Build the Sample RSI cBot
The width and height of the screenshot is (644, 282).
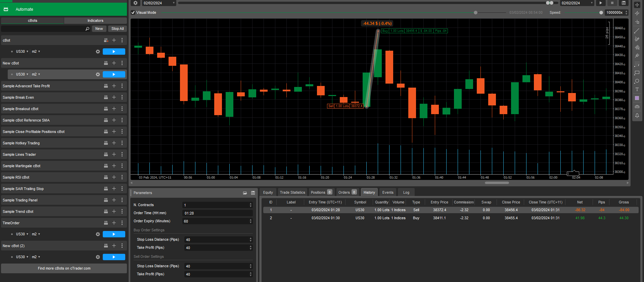click(x=106, y=177)
